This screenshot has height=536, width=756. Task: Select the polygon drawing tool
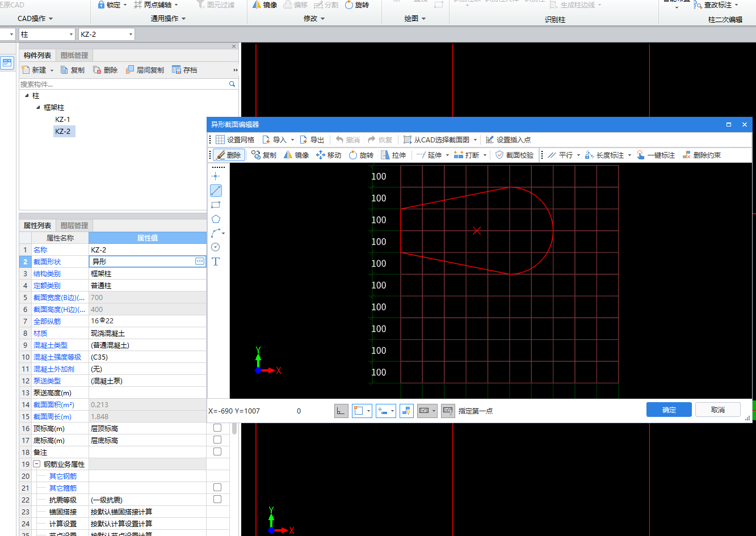click(216, 219)
